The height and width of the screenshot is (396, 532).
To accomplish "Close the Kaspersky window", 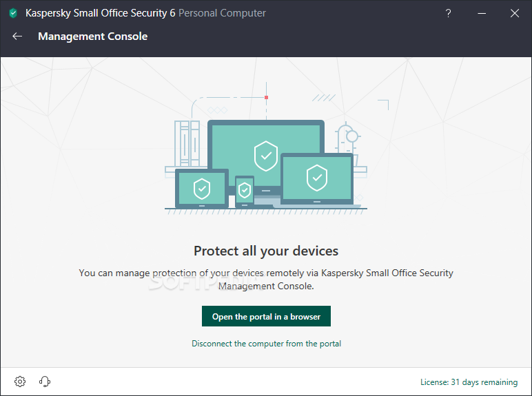I will (x=515, y=13).
